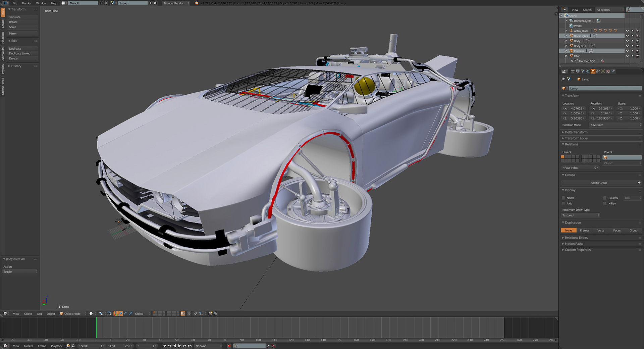The height and width of the screenshot is (349, 644).
Task: Select the translate manipulator arrow
Action: tap(120, 313)
